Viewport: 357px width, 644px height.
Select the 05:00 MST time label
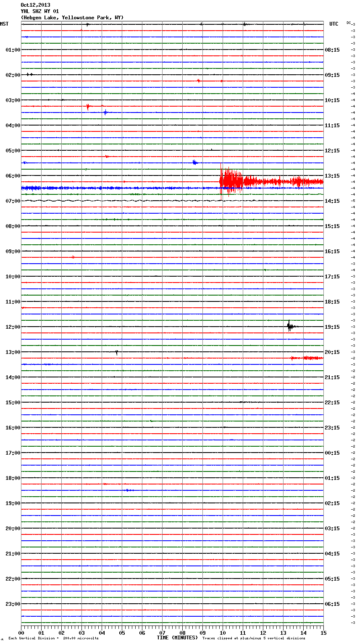pyautogui.click(x=13, y=151)
